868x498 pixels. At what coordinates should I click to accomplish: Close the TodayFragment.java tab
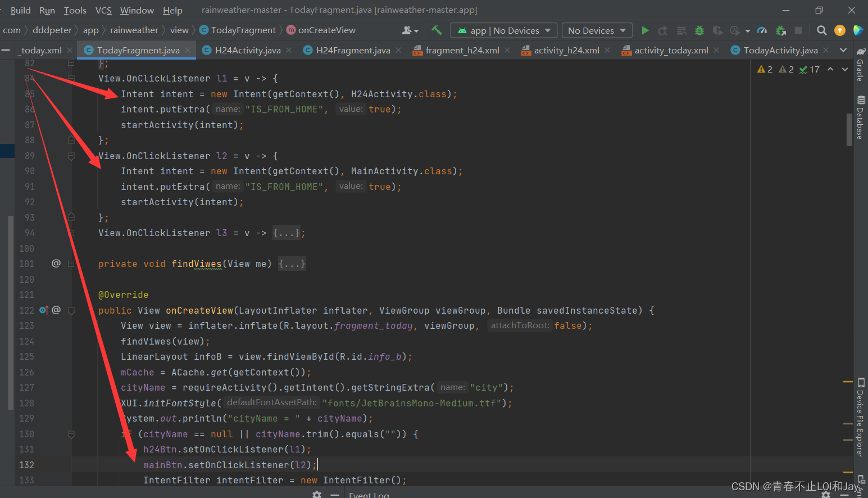pyautogui.click(x=188, y=50)
